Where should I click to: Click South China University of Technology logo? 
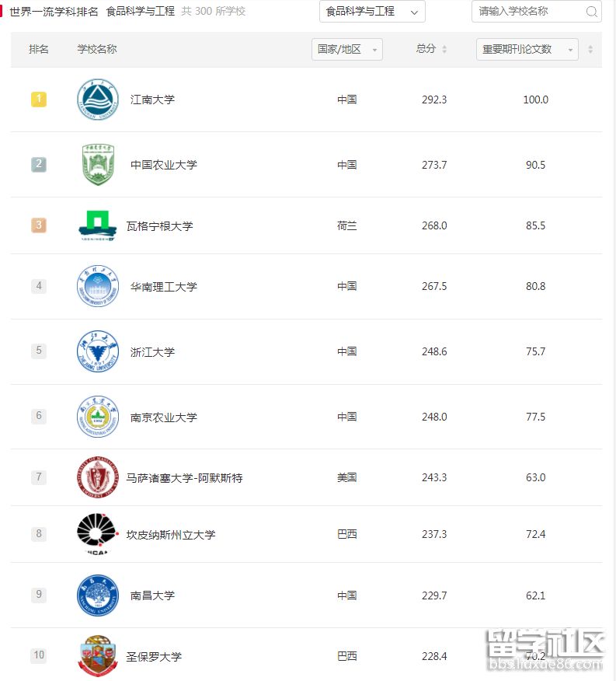point(98,286)
